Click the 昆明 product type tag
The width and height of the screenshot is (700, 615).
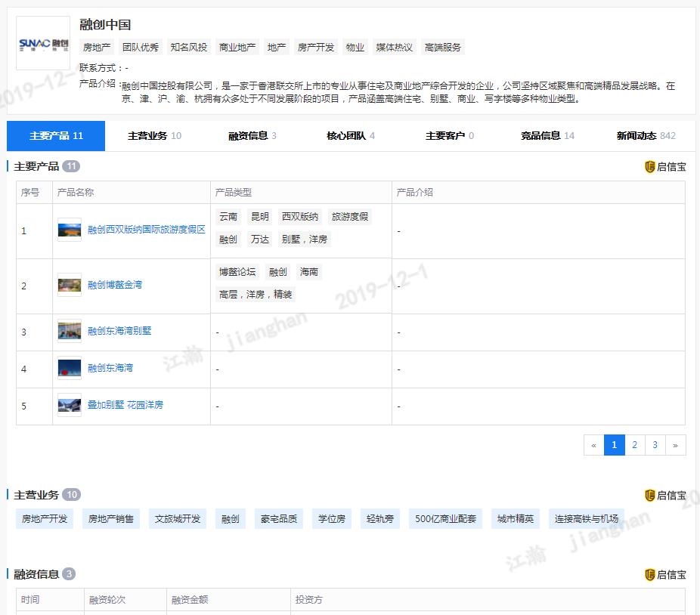260,216
